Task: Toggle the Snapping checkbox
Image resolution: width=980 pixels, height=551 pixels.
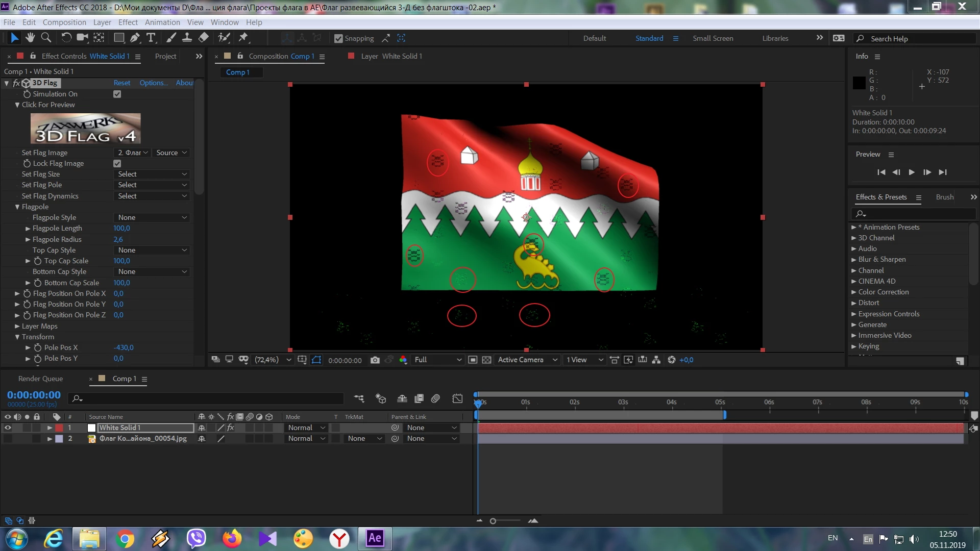Action: [338, 39]
